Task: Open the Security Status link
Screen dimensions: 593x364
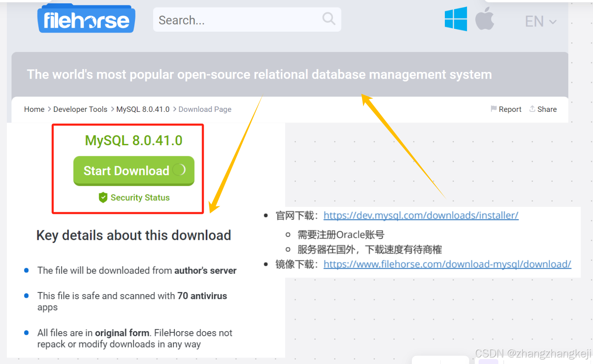Action: [140, 197]
